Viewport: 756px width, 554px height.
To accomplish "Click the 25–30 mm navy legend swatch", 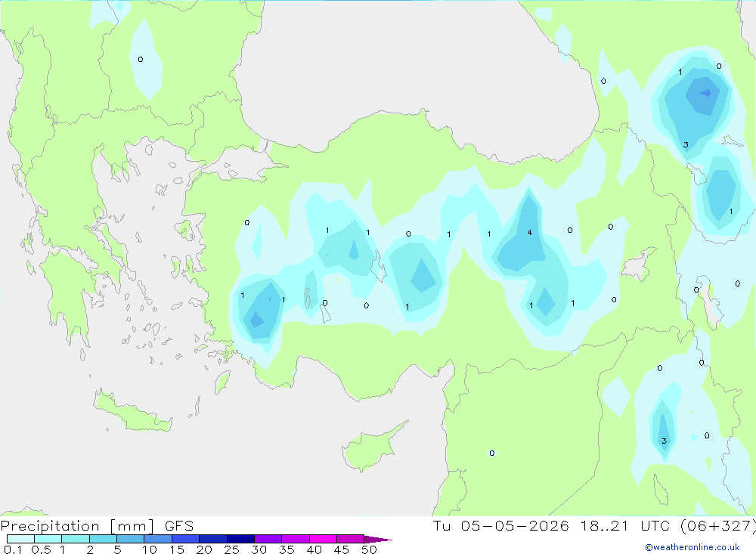I will pos(240,539).
